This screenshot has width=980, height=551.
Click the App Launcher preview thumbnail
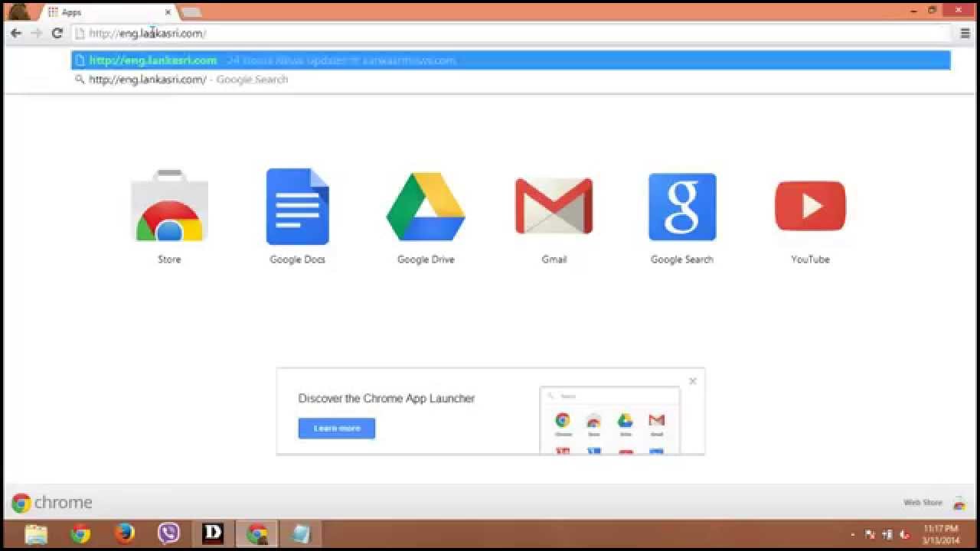(x=610, y=420)
